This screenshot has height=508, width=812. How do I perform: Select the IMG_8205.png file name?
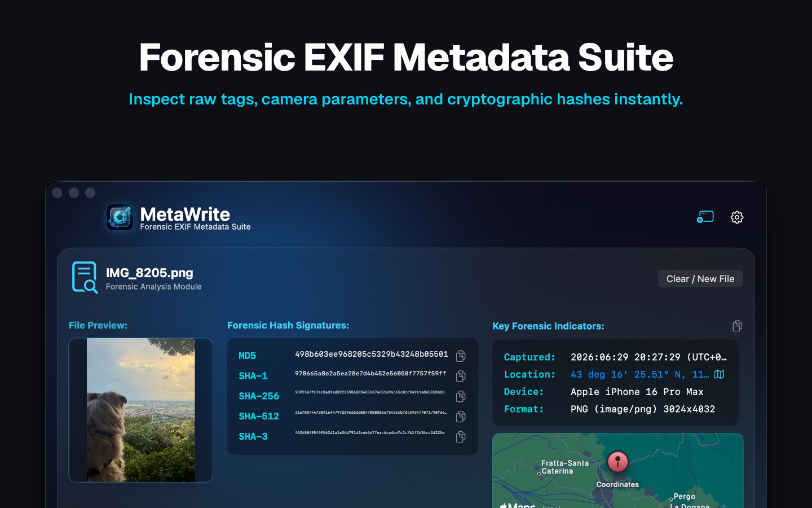149,273
